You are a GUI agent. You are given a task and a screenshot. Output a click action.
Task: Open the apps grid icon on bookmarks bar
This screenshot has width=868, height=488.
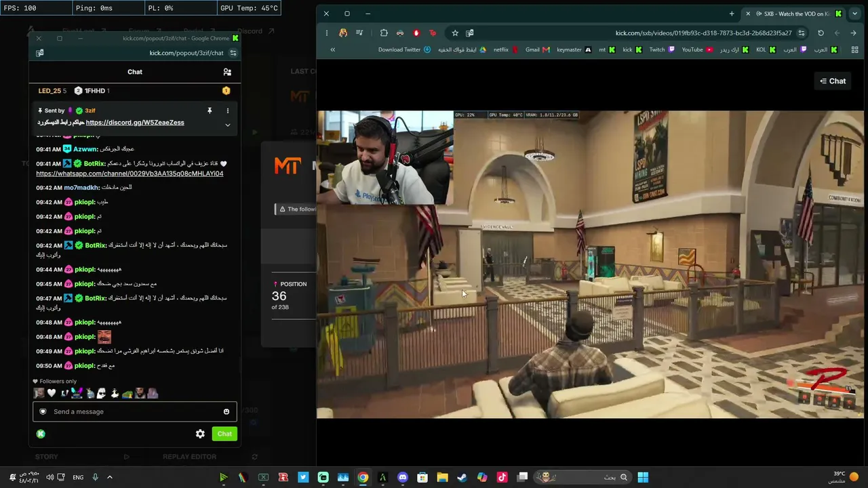854,49
